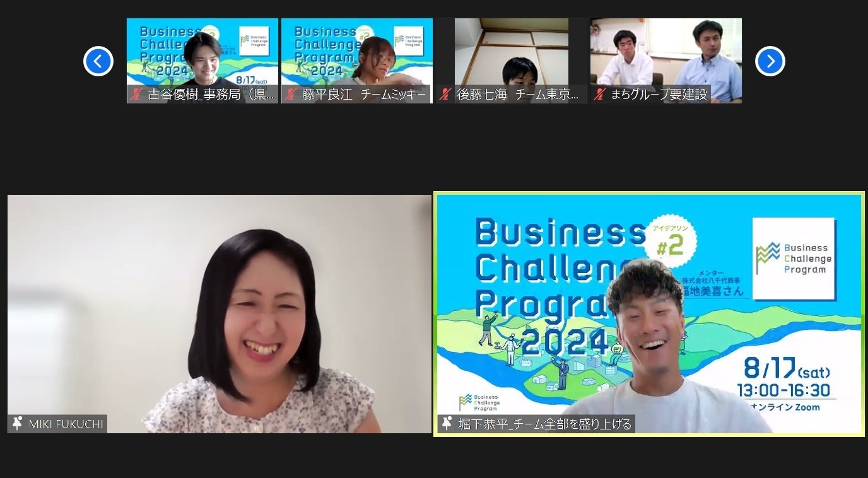Select 藤平良江's video thumbnail
This screenshot has height=478, width=868.
(357, 61)
